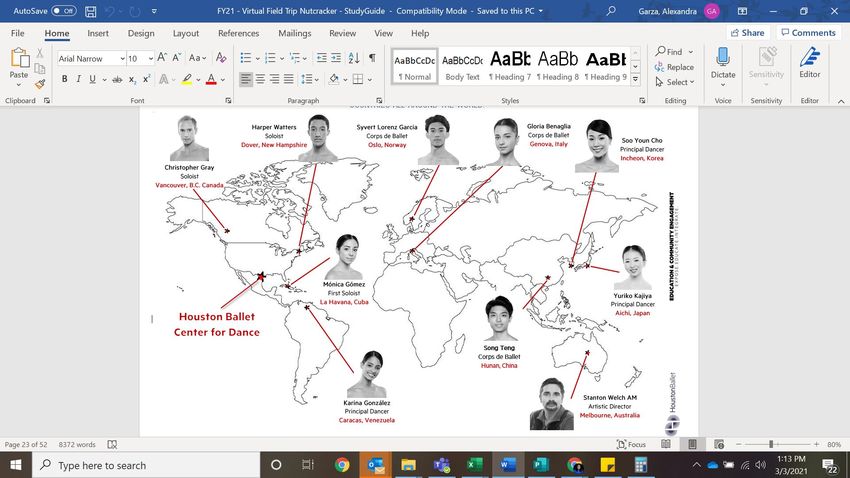
Task: Switch to the References tab
Action: click(239, 33)
